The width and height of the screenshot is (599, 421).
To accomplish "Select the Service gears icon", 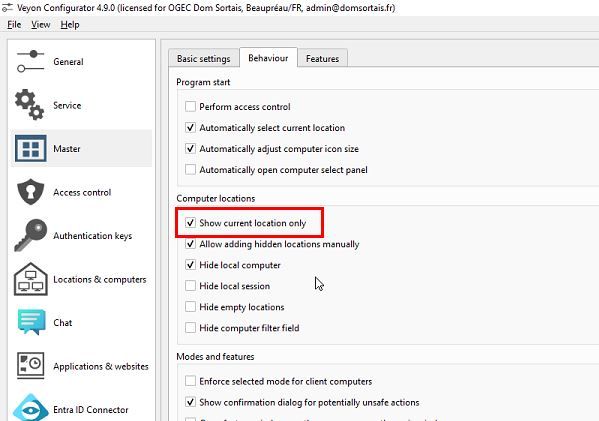I will pos(30,105).
